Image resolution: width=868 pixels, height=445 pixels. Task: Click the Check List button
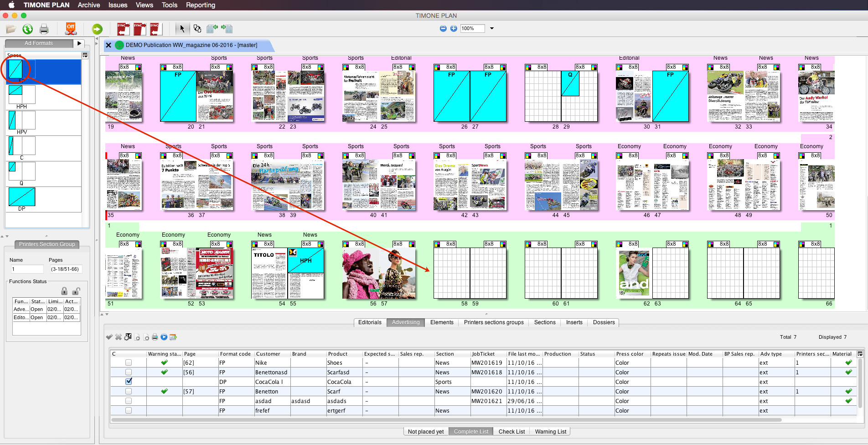(511, 432)
